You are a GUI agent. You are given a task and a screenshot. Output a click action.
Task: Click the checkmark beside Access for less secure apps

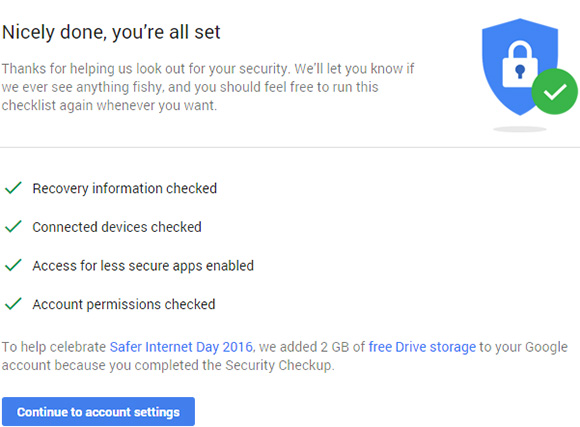point(13,265)
